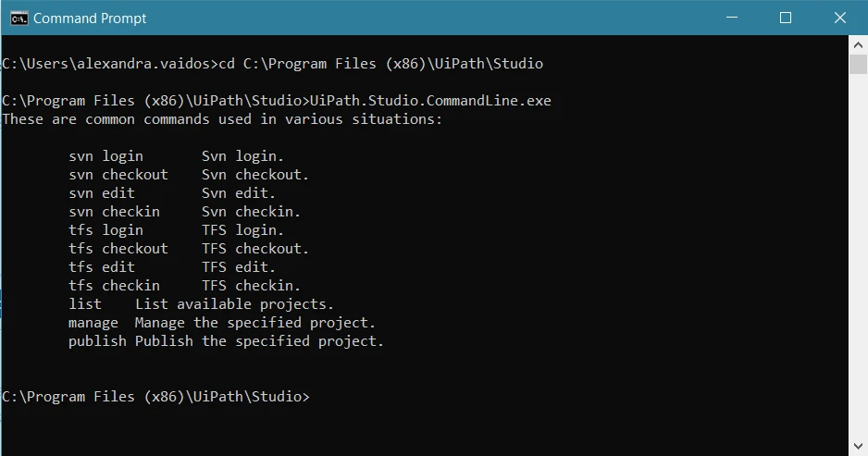Click the scrollbar down arrow
The height and width of the screenshot is (456, 868).
coord(858,446)
